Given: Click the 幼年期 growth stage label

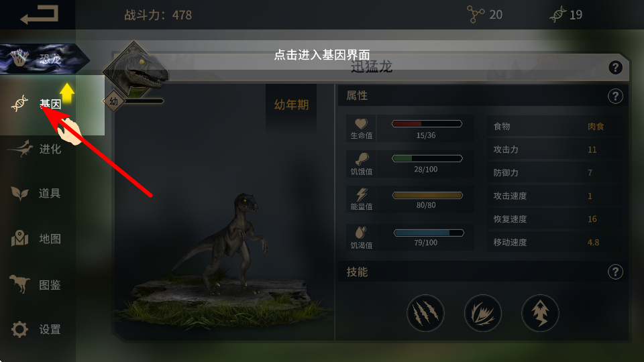Looking at the screenshot, I should (x=291, y=105).
